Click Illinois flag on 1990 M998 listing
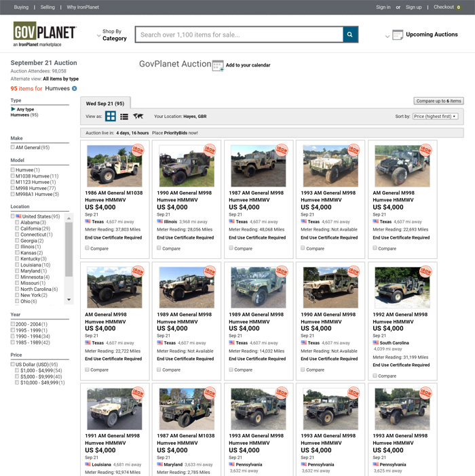The image size is (475, 476). 159,221
